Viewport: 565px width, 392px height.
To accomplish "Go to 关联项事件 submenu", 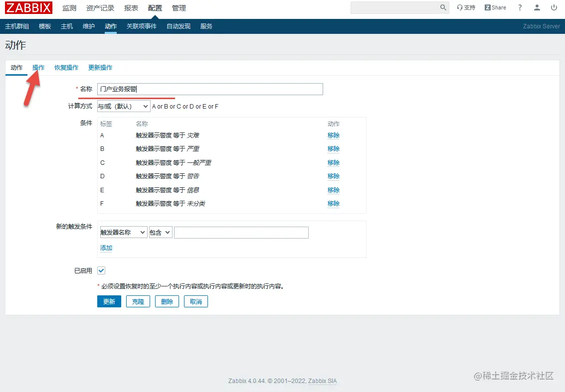I will pos(142,26).
